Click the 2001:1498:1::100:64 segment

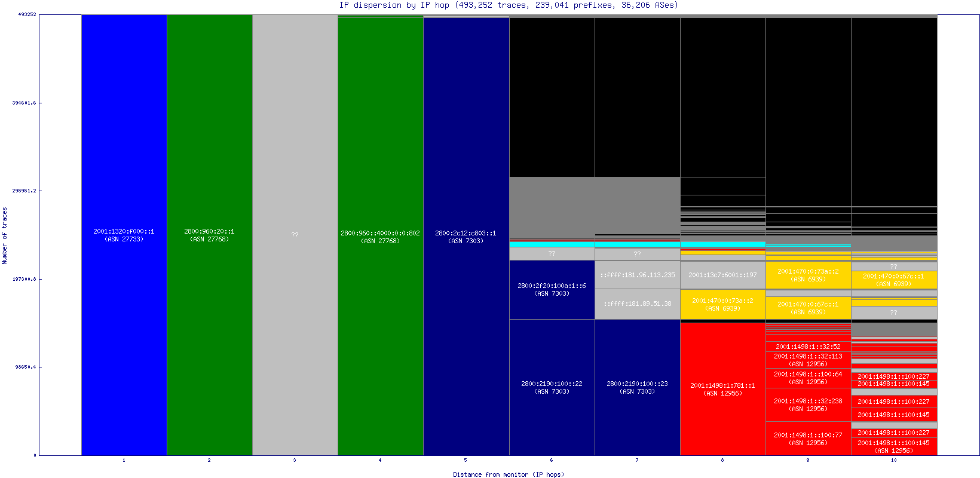pyautogui.click(x=808, y=378)
